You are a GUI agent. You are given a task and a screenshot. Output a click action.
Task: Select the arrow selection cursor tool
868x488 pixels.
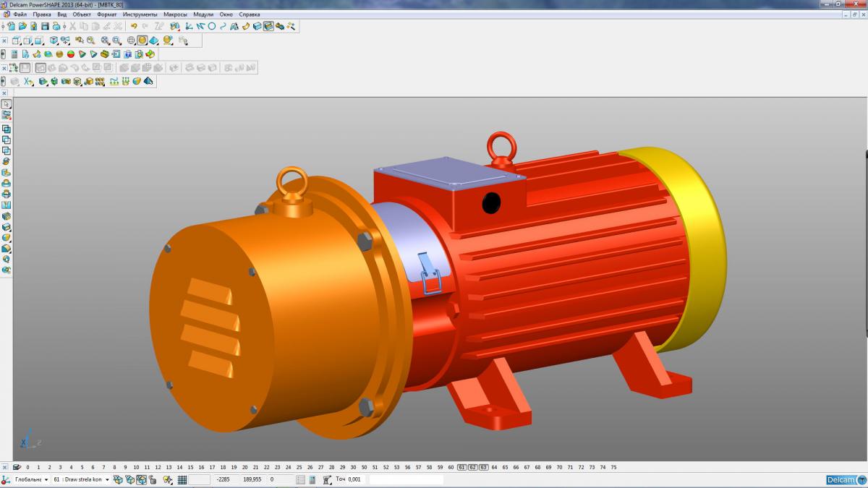[6, 104]
